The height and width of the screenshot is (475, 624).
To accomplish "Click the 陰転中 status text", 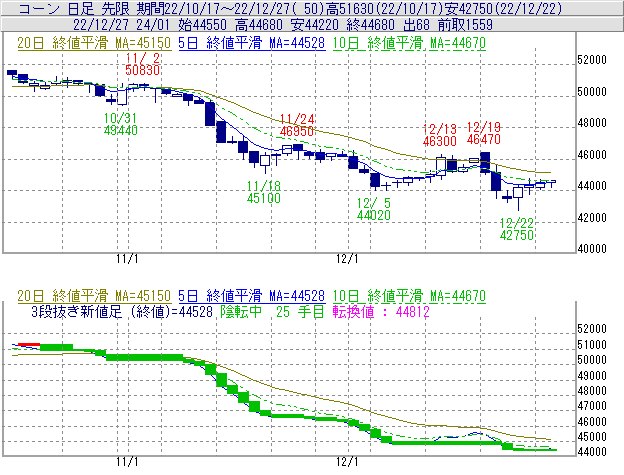I will tap(241, 311).
